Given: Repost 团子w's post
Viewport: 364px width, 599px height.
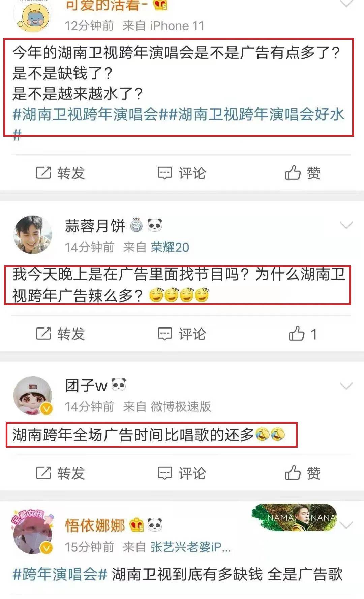Looking at the screenshot, I should coord(60,473).
